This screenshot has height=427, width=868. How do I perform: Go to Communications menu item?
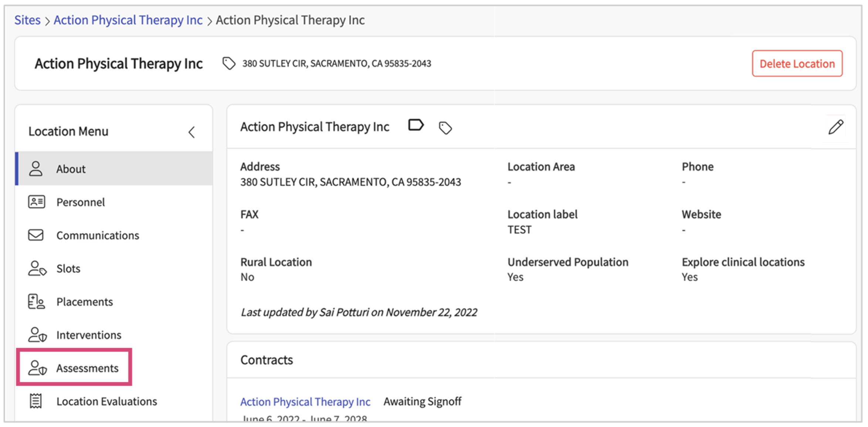pos(98,236)
